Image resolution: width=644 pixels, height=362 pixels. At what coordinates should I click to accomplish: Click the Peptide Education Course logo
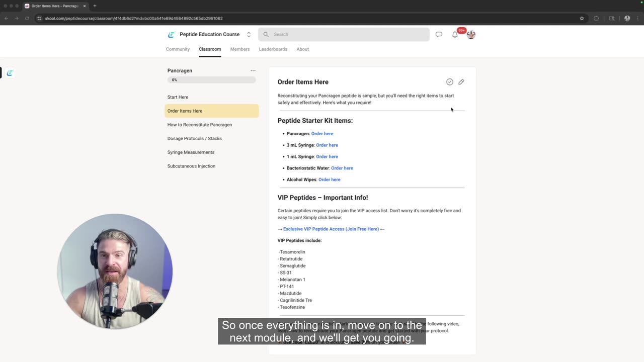[x=171, y=34]
